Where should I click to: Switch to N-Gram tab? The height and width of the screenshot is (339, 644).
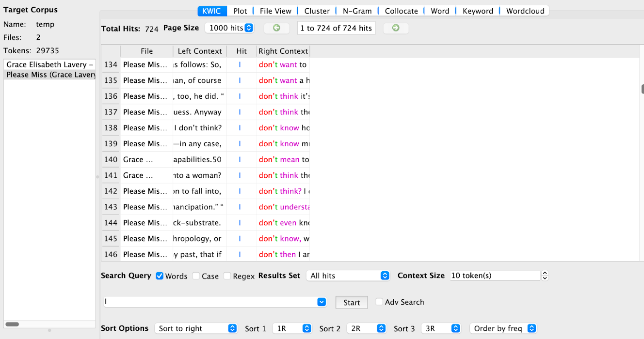click(x=357, y=11)
